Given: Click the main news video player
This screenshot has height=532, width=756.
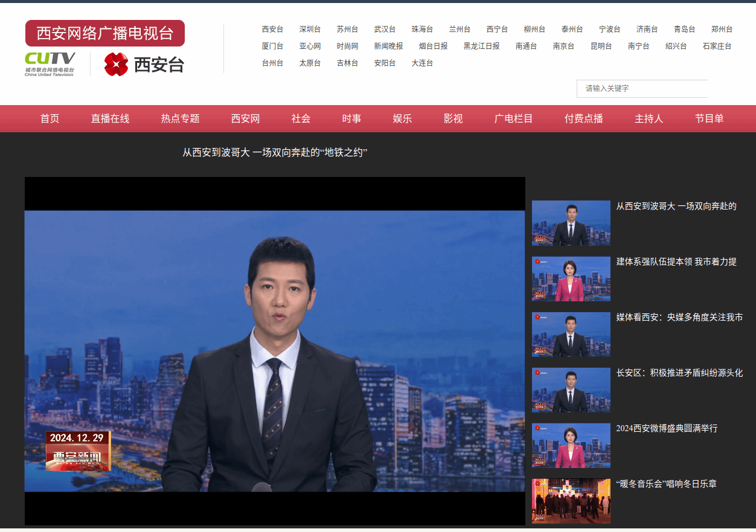Looking at the screenshot, I should (275, 351).
